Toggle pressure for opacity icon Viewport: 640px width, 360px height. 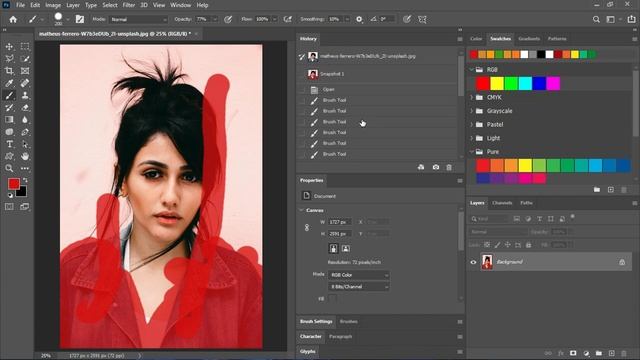[x=228, y=19]
